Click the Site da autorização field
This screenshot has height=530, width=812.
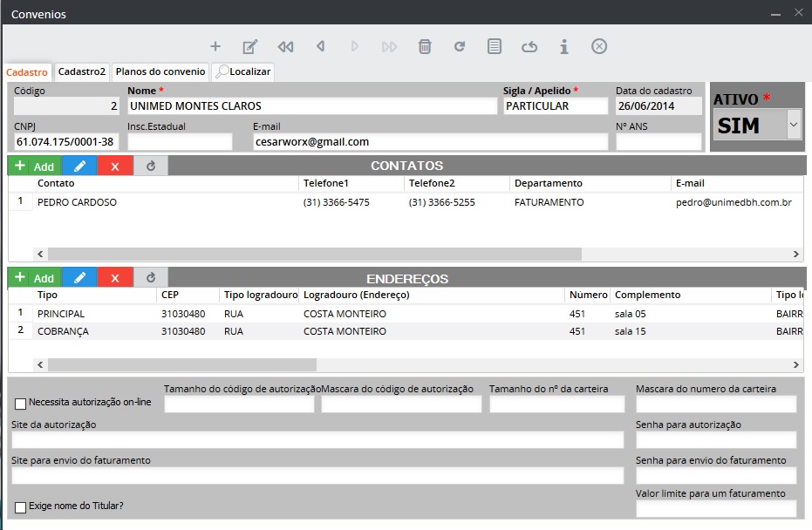317,439
